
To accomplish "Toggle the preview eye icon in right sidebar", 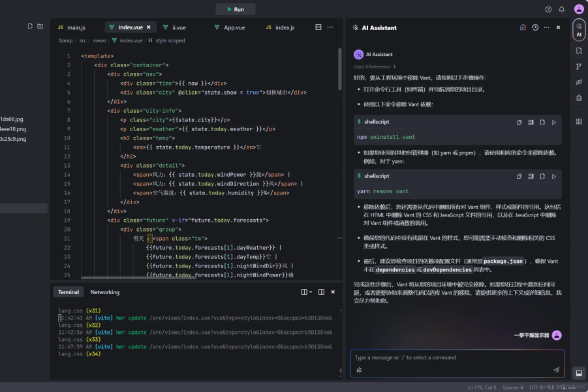I will pyautogui.click(x=579, y=83).
